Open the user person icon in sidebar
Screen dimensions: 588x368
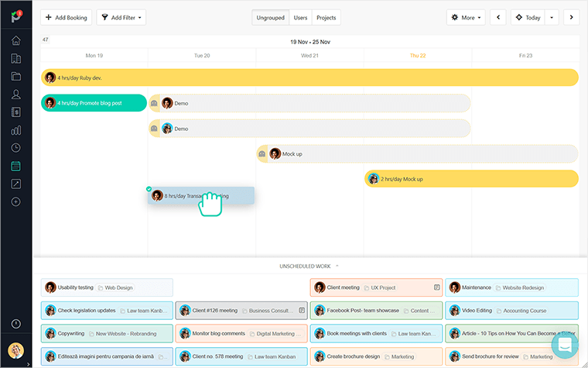pos(15,95)
